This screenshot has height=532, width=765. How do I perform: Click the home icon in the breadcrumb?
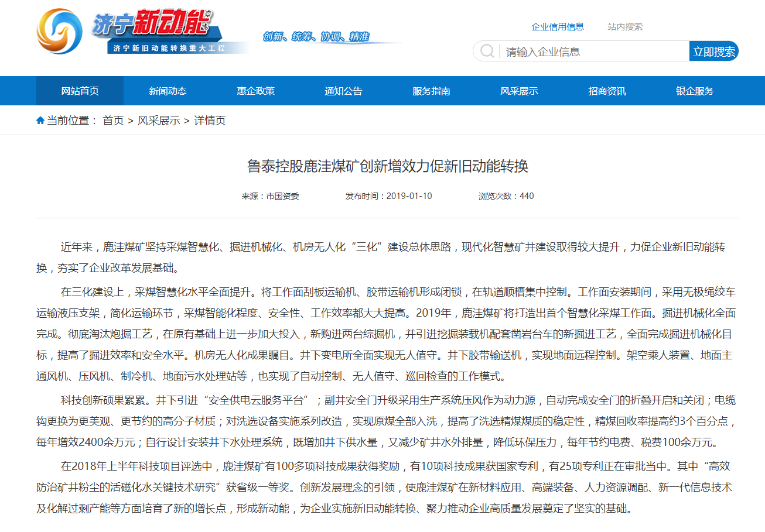coord(39,120)
